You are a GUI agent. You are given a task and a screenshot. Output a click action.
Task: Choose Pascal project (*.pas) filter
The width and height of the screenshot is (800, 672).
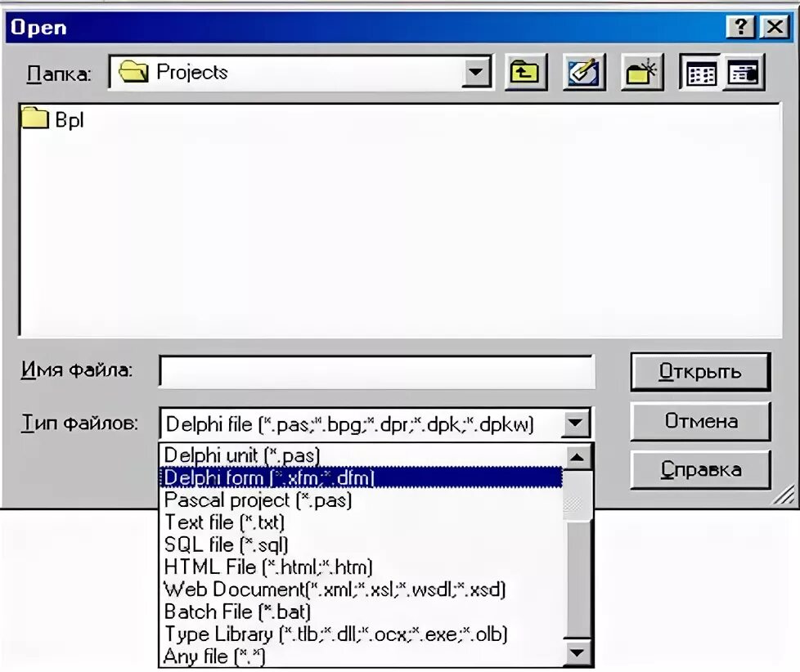coord(362,500)
